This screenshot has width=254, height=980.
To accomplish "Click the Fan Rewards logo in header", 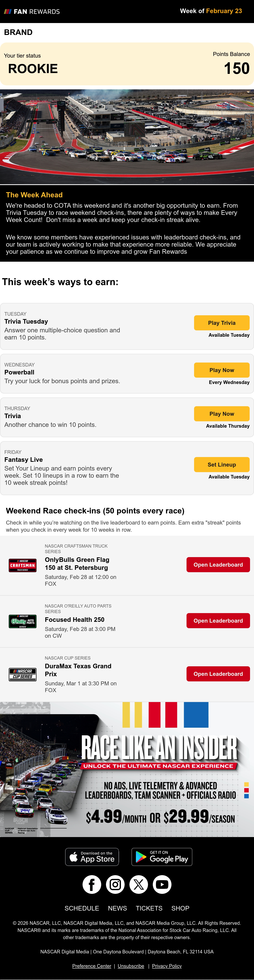I will 32,11.
